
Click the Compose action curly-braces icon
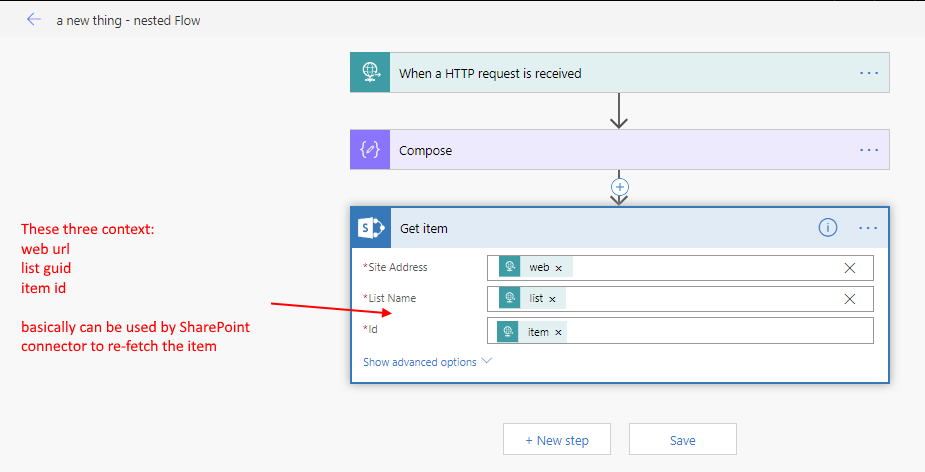(370, 150)
